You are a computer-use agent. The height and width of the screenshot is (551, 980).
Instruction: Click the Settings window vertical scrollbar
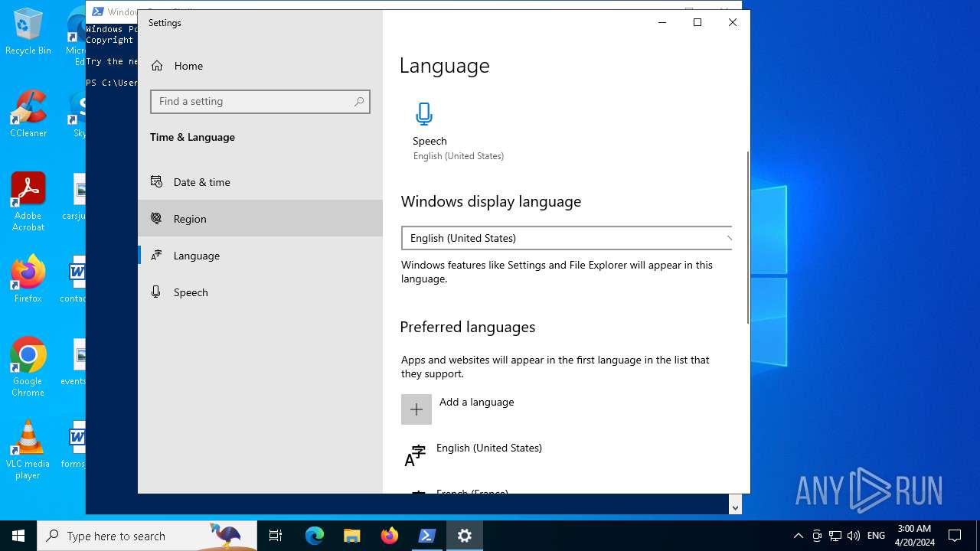pos(747,237)
